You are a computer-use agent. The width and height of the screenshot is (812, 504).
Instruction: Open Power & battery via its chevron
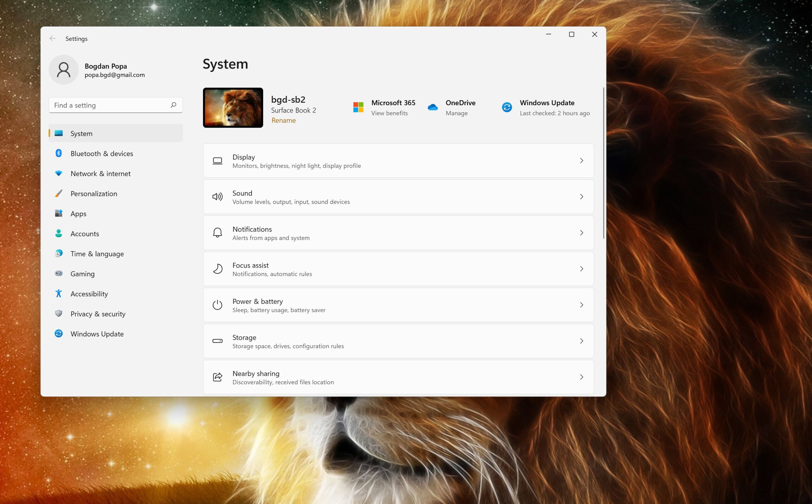582,305
